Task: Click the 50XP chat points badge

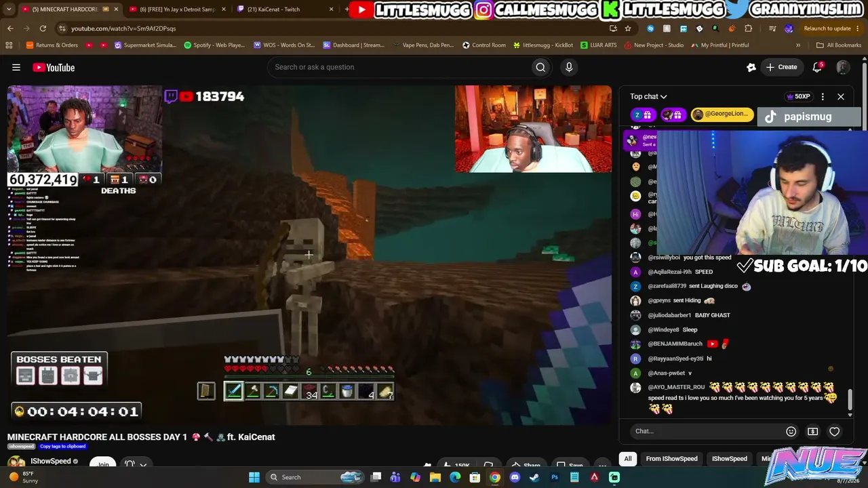Action: click(x=798, y=97)
